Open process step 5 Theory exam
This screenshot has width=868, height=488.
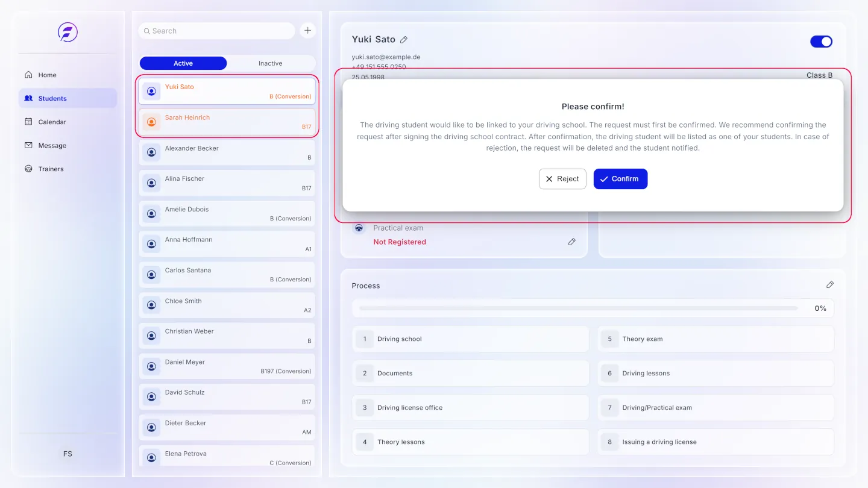tap(715, 339)
